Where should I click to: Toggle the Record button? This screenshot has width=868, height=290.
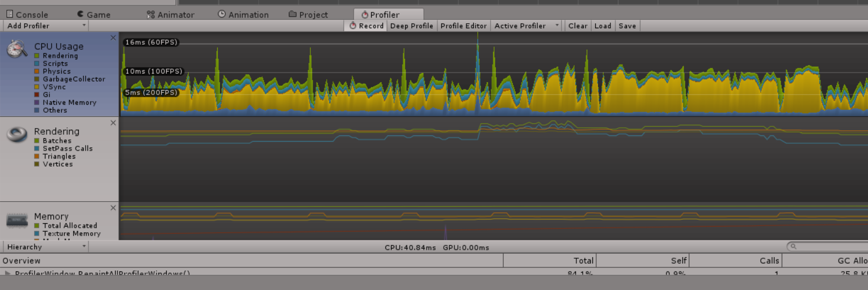tap(366, 25)
